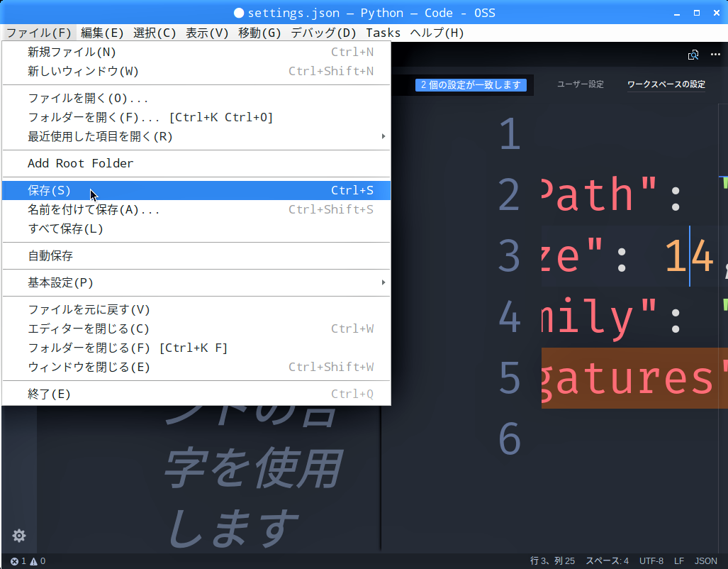
Task: Minimize the Code - OSS window
Action: (x=677, y=13)
